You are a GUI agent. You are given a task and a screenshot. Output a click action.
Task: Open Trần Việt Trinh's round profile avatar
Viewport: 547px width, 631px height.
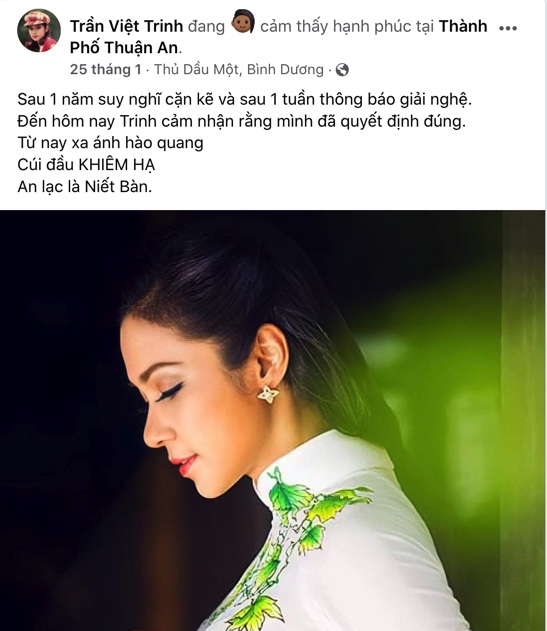tap(39, 30)
